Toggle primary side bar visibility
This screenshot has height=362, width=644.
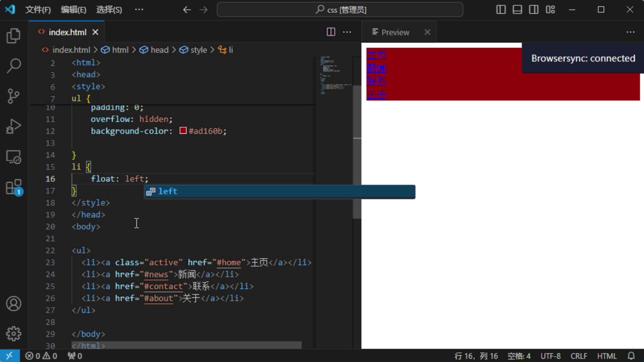coord(501,10)
